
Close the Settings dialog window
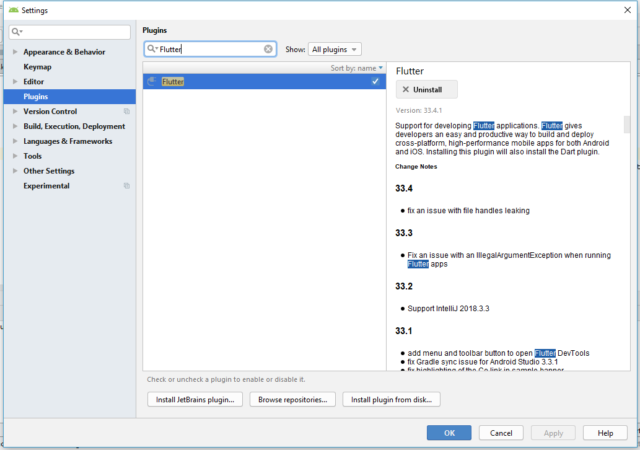(x=623, y=9)
